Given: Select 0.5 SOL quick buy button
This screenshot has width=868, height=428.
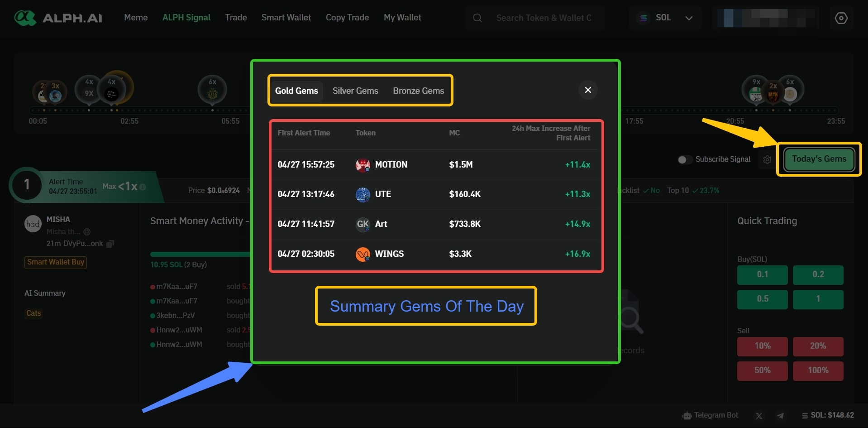Looking at the screenshot, I should click(x=762, y=299).
